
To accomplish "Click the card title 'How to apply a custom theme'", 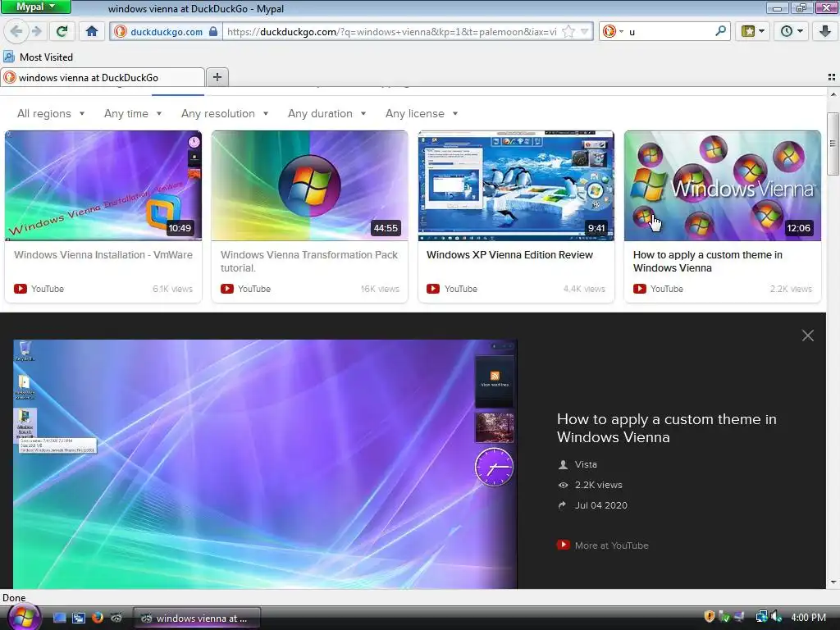I will [708, 262].
